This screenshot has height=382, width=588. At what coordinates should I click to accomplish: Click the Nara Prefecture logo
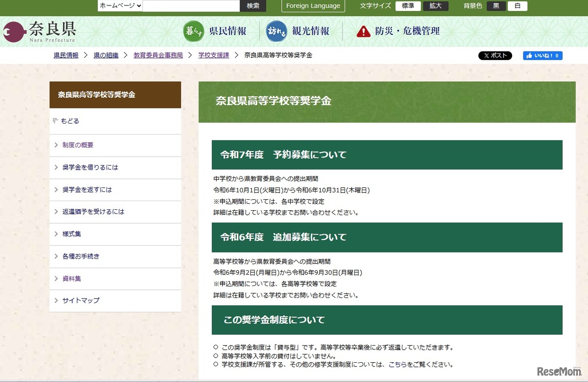tap(40, 32)
